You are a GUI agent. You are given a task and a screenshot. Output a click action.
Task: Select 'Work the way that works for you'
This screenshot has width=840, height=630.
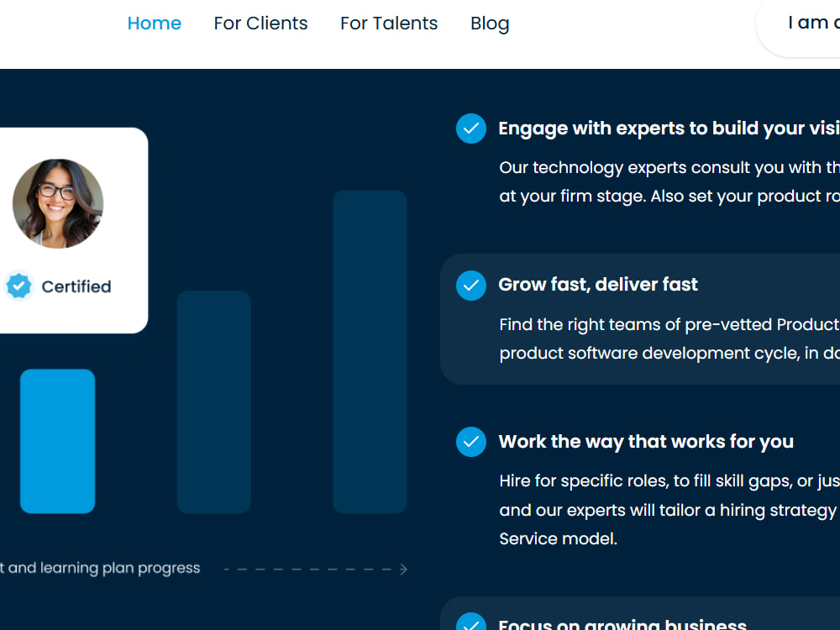tap(646, 442)
